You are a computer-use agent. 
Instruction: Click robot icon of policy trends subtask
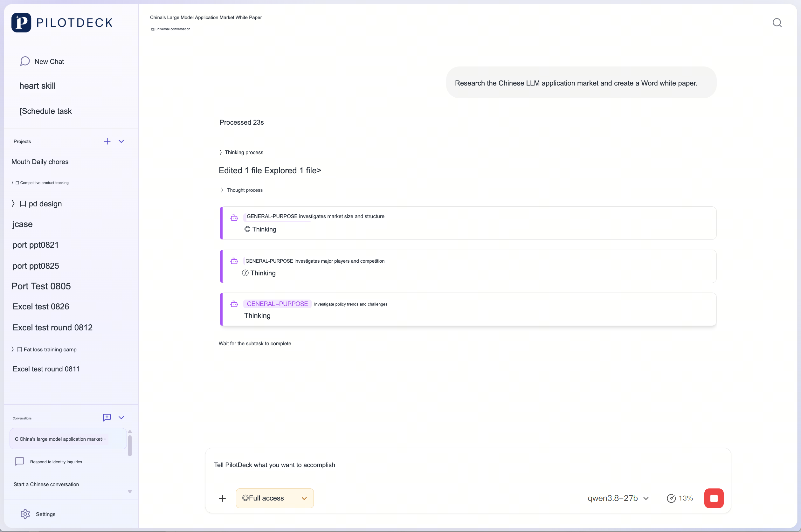point(234,304)
